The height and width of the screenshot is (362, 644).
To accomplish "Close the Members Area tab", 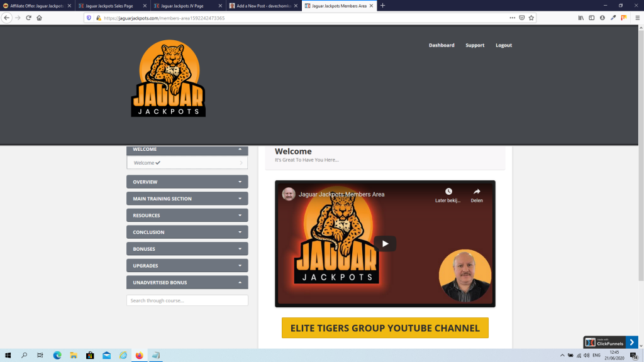I will tap(371, 6).
